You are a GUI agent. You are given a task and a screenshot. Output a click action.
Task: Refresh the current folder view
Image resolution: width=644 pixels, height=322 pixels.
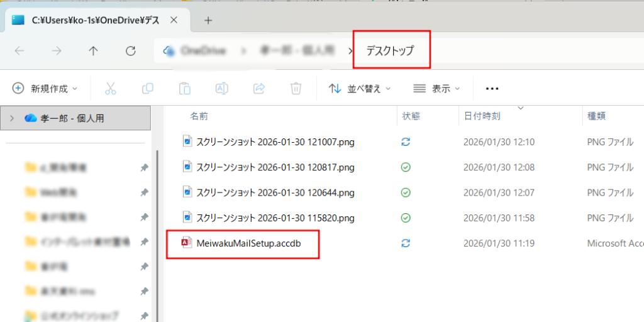131,51
